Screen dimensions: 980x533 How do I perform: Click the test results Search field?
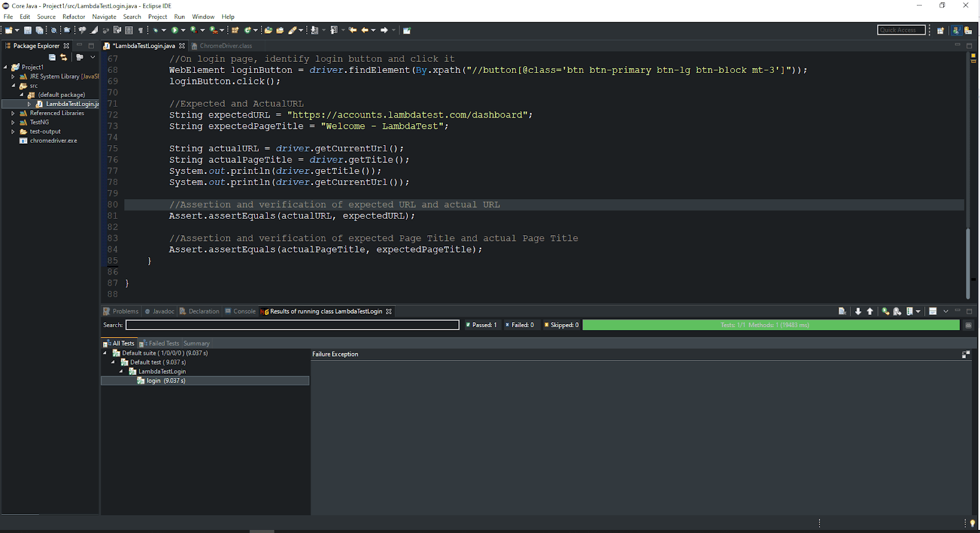292,325
